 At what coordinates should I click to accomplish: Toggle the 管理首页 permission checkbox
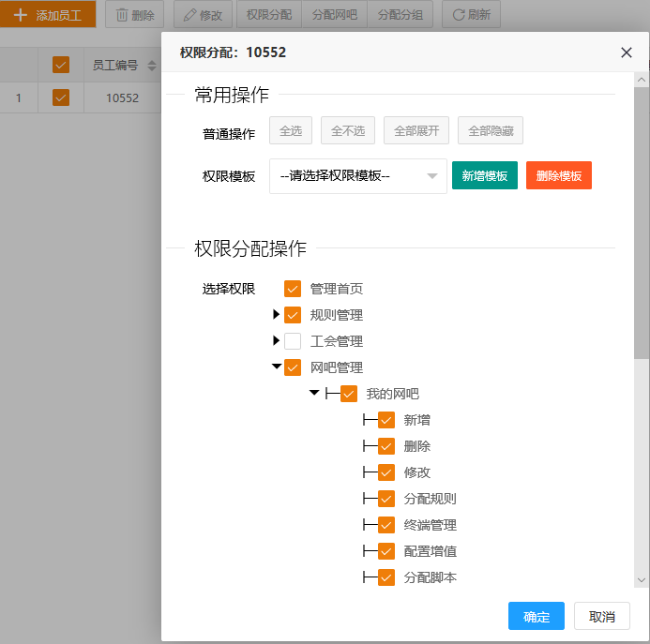click(293, 289)
